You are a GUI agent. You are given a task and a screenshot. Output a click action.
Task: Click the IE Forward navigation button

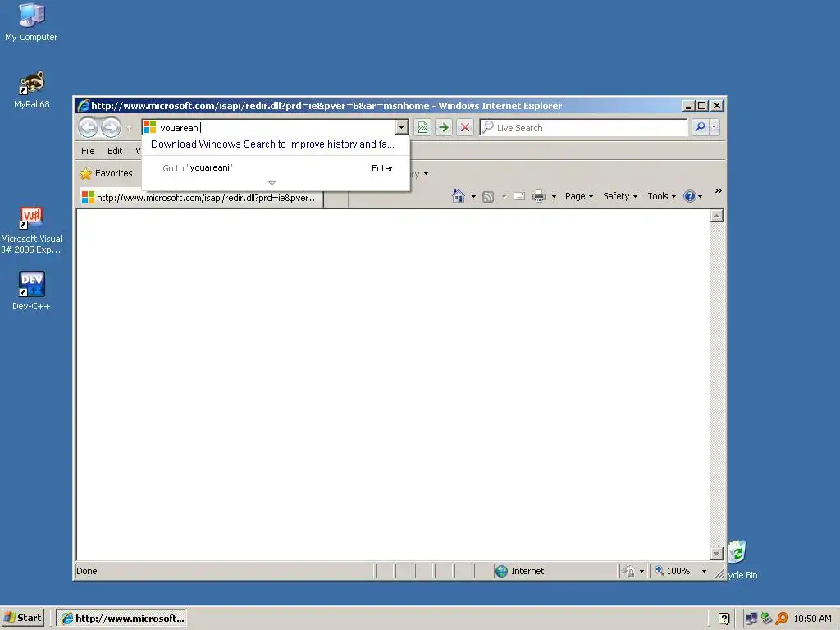(111, 127)
